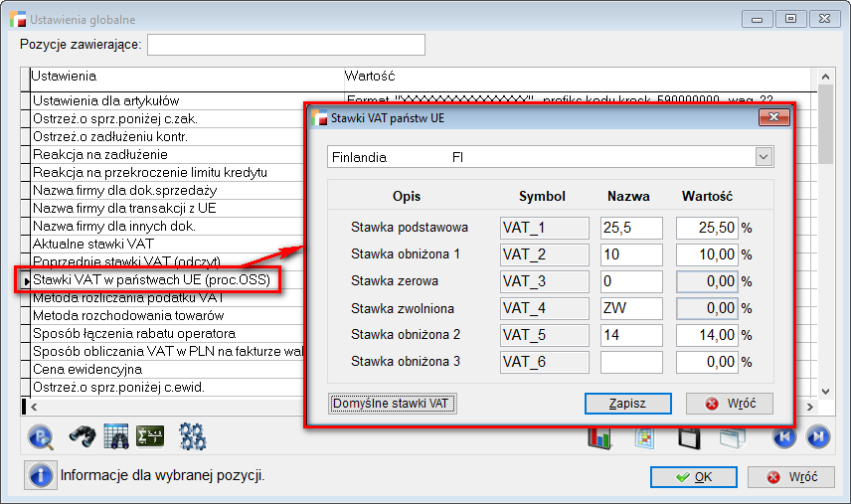This screenshot has height=504, width=851.
Task: Click the Pozycje zawierające search field
Action: 285,45
